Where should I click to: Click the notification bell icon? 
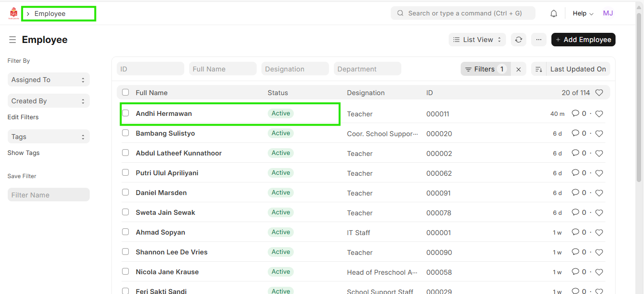(x=554, y=14)
